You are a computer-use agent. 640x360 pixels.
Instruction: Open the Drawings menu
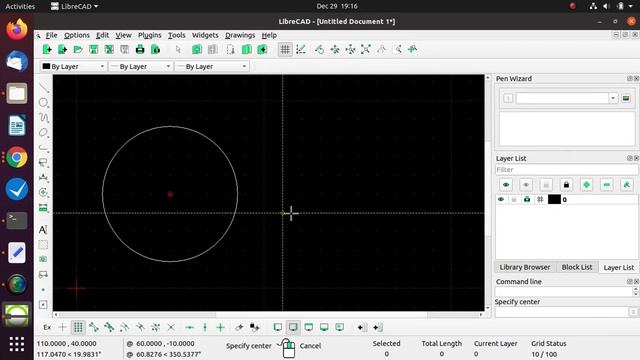point(240,35)
